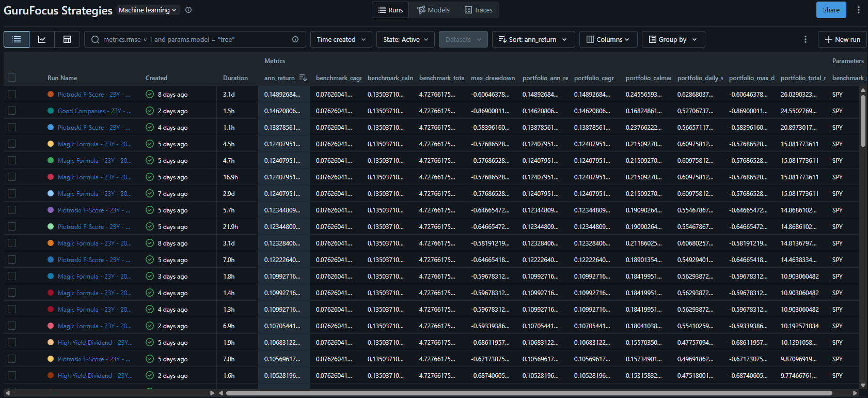Click the scroll left arrow in horizontal scrollbar
Screen dimensions: 868x398
[221, 393]
